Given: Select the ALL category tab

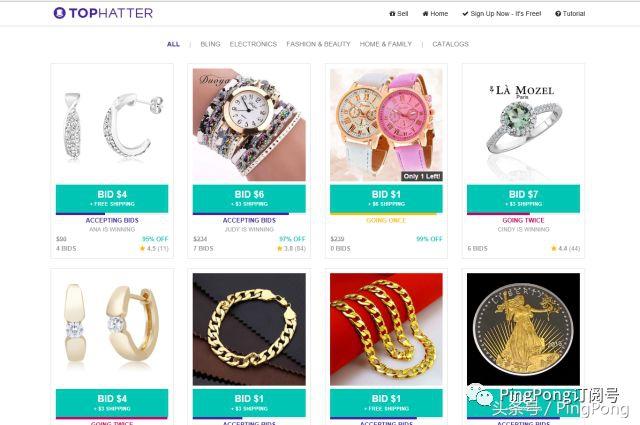Looking at the screenshot, I should (x=173, y=44).
